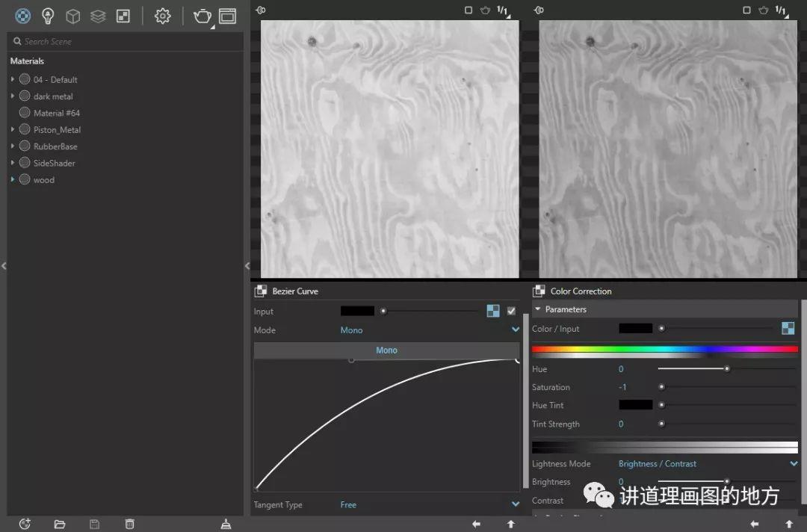
Task: Click the Bezier Curve texture type icon
Action: (261, 291)
